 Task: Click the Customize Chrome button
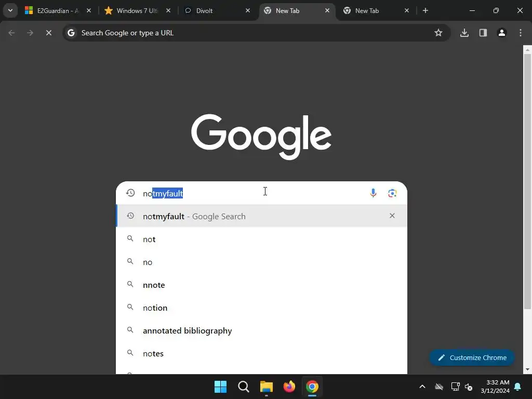coord(472,357)
